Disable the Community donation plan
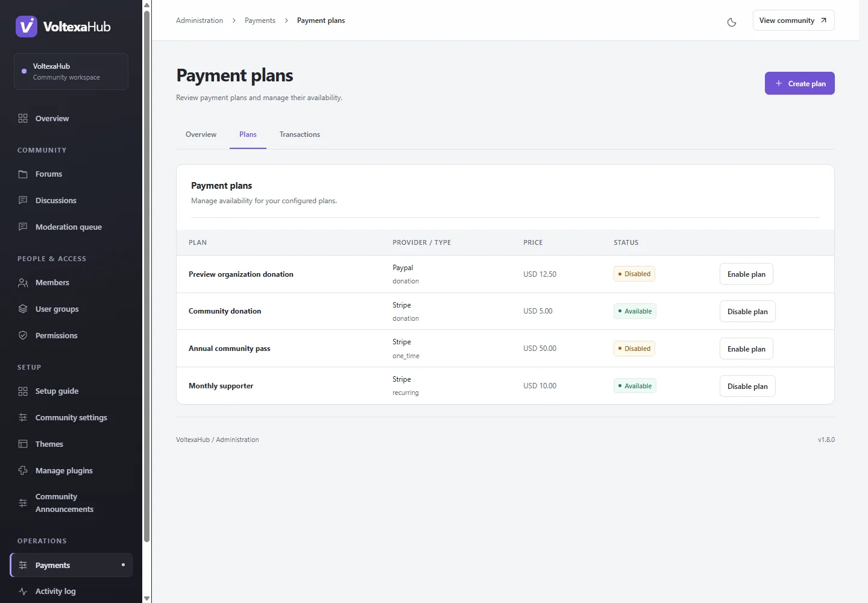This screenshot has width=868, height=603. (747, 311)
